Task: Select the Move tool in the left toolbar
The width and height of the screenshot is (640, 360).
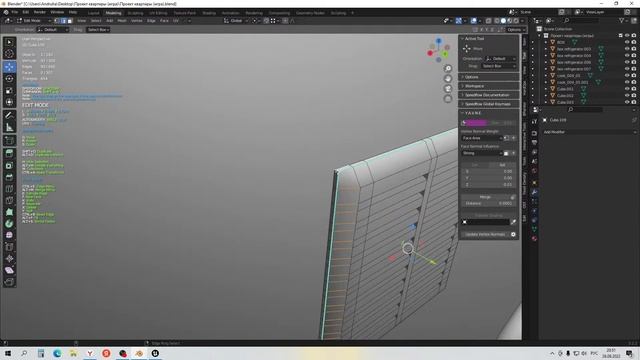Action: pos(9,67)
